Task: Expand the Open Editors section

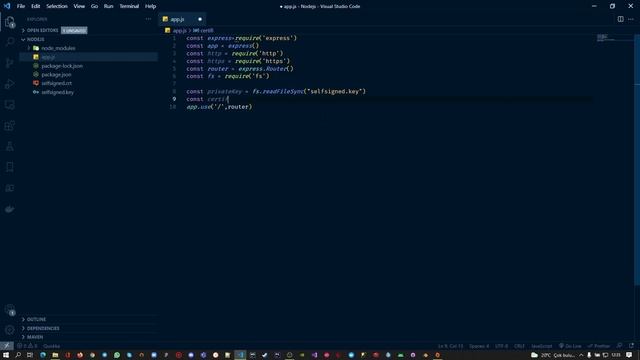Action: click(42, 30)
